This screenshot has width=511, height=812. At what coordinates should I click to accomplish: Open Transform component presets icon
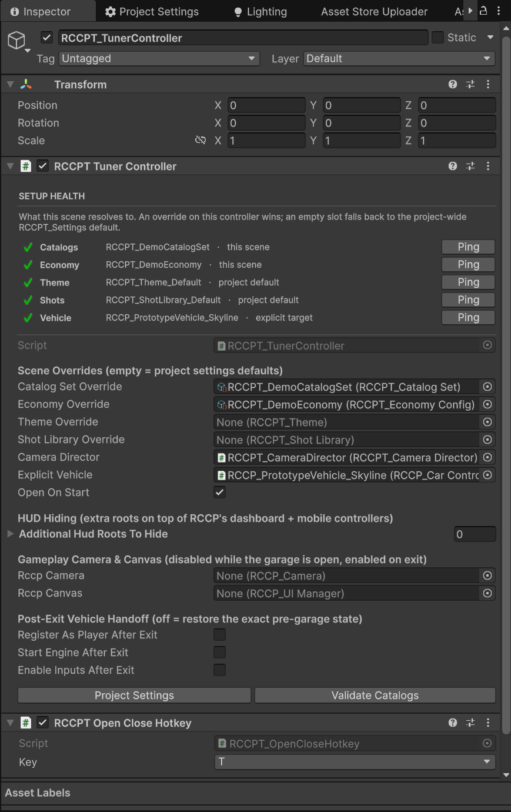click(470, 84)
